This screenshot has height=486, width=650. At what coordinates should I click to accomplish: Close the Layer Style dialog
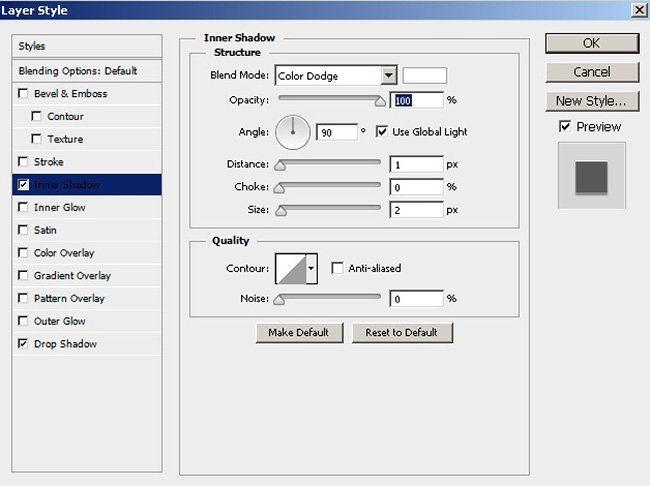(x=639, y=10)
